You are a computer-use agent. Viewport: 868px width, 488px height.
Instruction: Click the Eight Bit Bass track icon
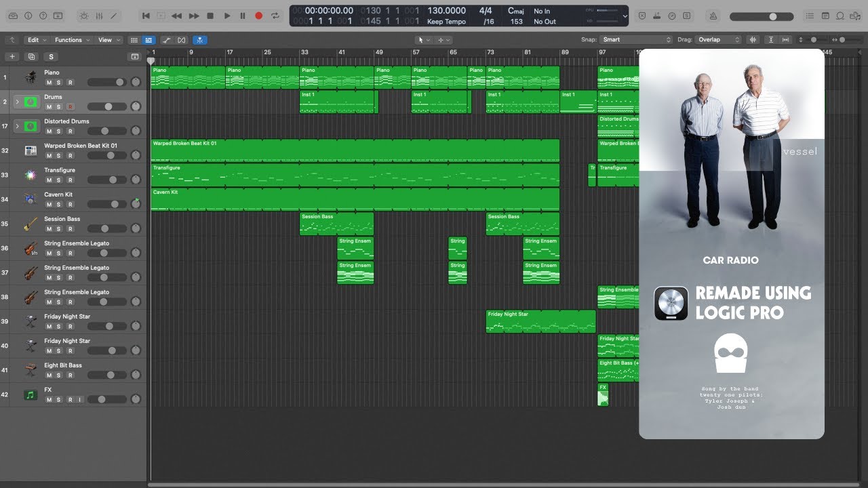coord(31,370)
